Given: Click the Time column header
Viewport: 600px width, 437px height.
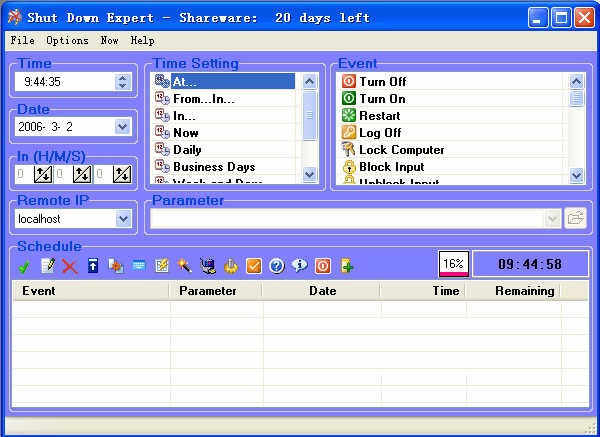Looking at the screenshot, I should point(423,291).
